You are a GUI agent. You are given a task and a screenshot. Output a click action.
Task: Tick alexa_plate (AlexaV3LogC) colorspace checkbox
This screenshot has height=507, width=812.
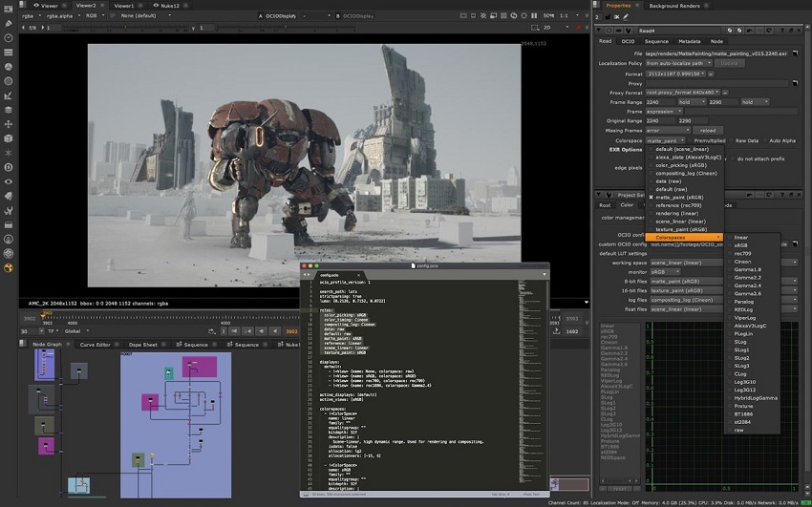[x=652, y=158]
